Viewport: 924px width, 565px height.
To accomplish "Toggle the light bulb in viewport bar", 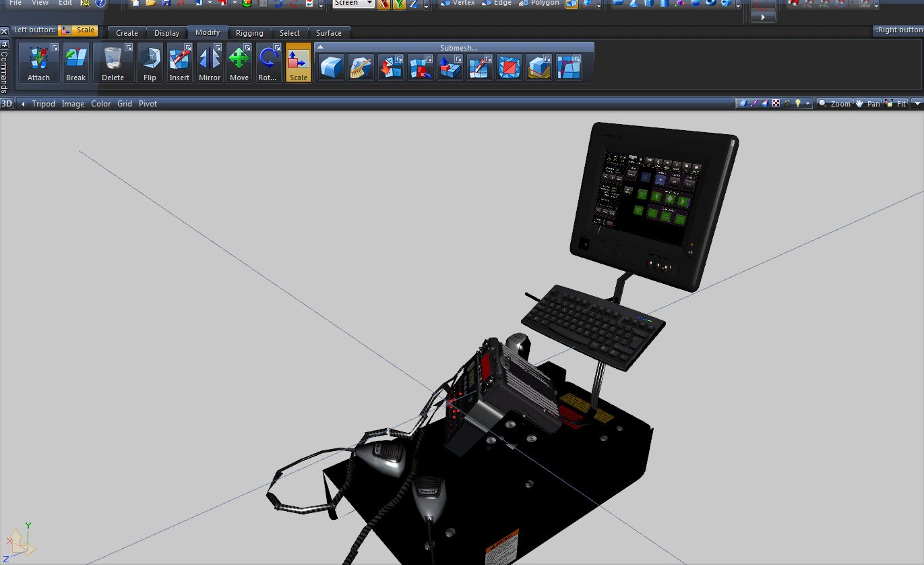I will [x=798, y=104].
